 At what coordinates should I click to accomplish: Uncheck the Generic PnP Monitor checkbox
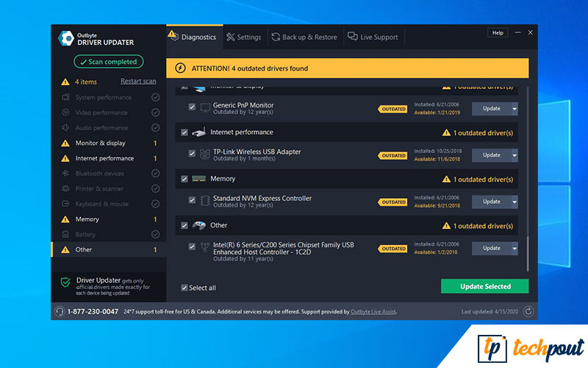(192, 108)
